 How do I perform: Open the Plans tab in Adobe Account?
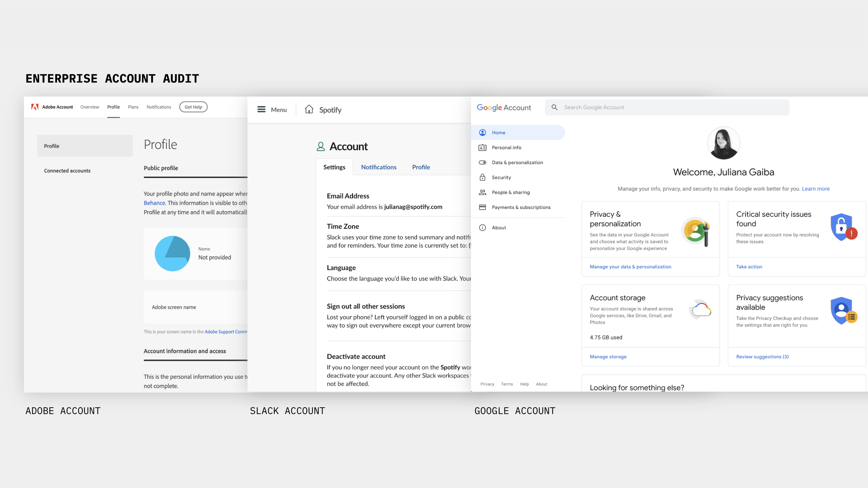(x=133, y=107)
